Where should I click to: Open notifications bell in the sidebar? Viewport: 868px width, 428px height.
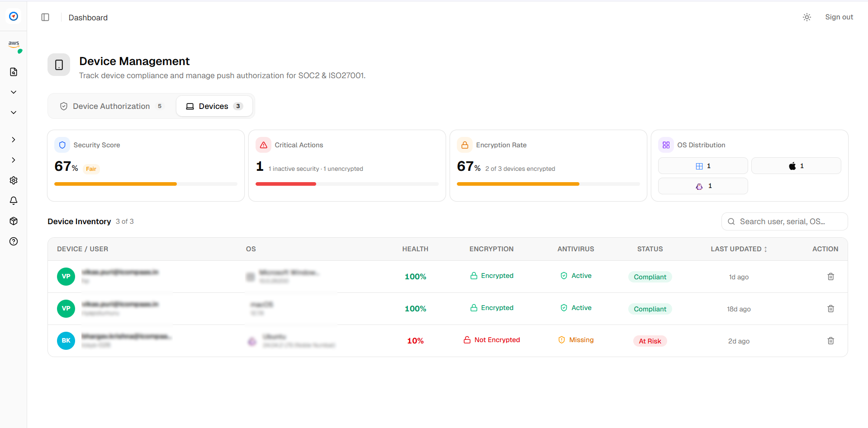coord(14,201)
